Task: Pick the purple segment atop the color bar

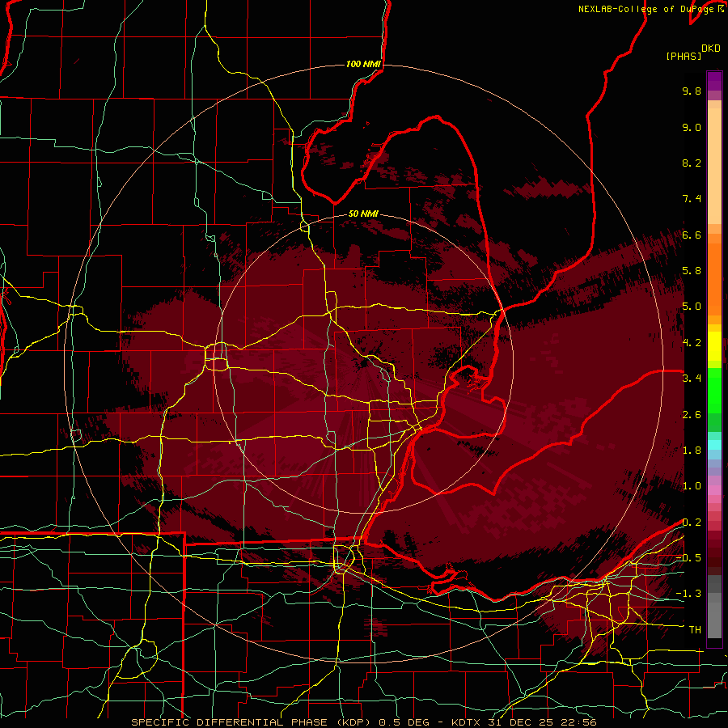Action: pos(714,81)
